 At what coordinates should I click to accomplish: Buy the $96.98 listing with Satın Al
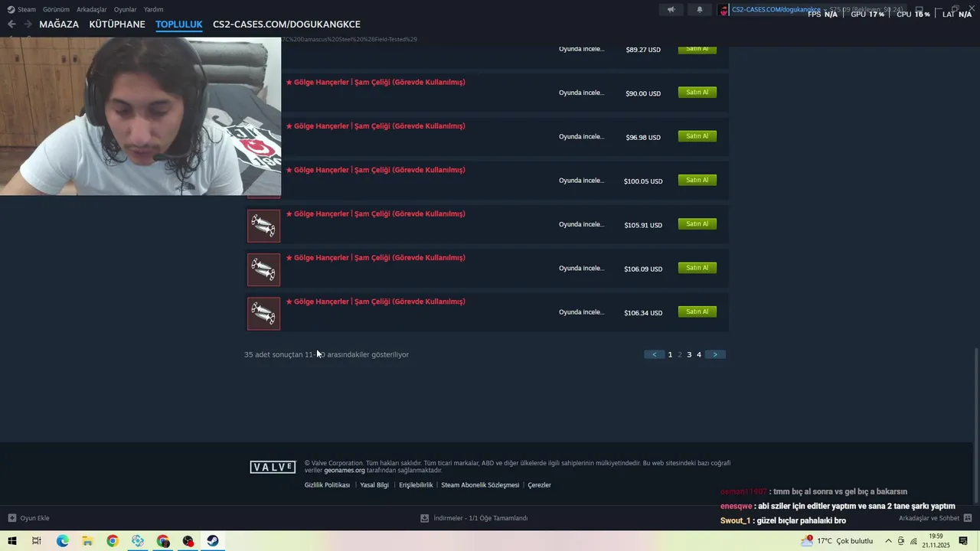tap(697, 136)
